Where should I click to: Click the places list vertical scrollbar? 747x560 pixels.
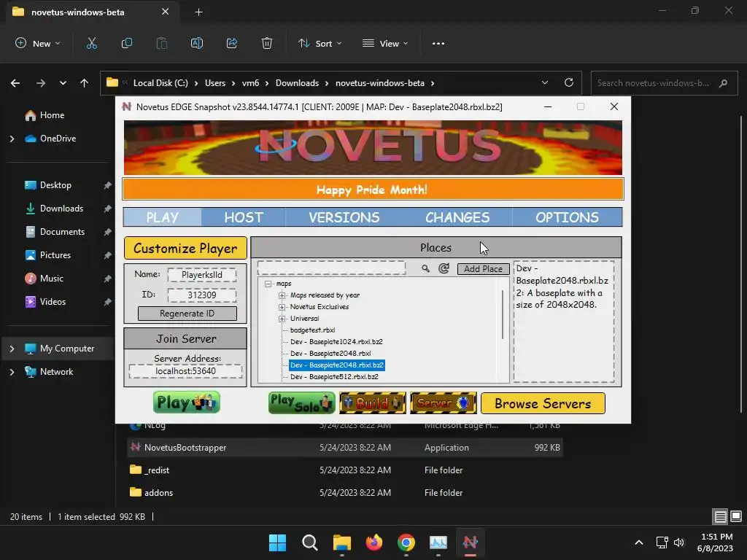pos(503,314)
